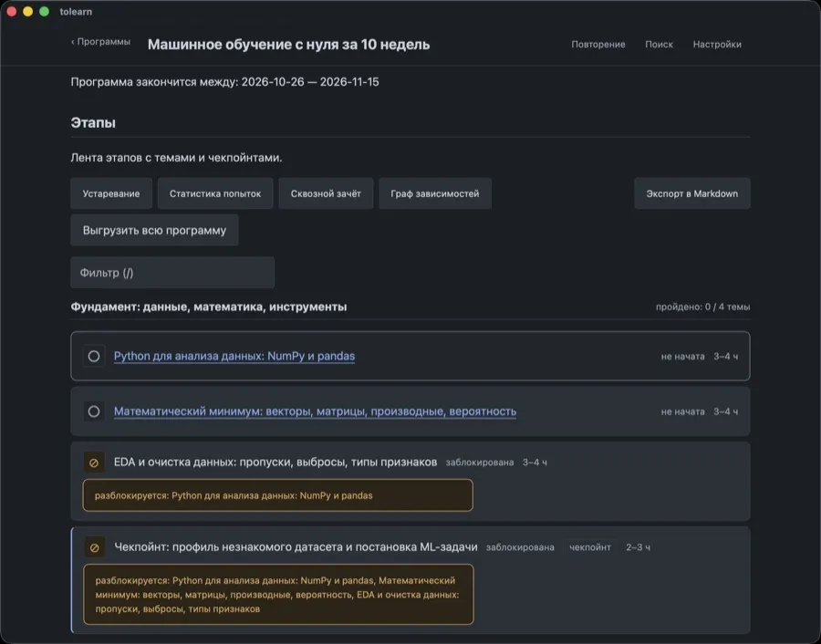Open Настройки in the top navigation
The image size is (821, 644).
(x=717, y=45)
